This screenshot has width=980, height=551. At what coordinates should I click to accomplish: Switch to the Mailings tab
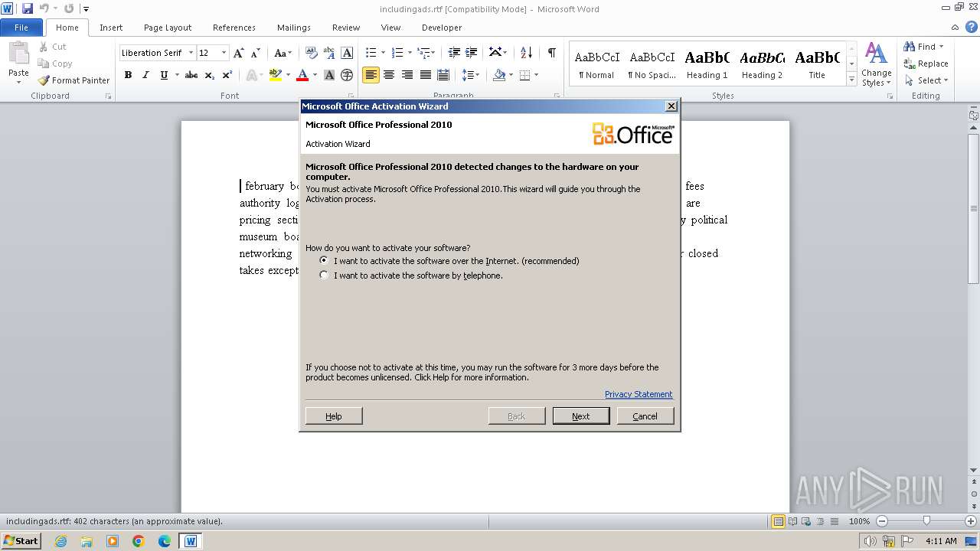pos(294,28)
